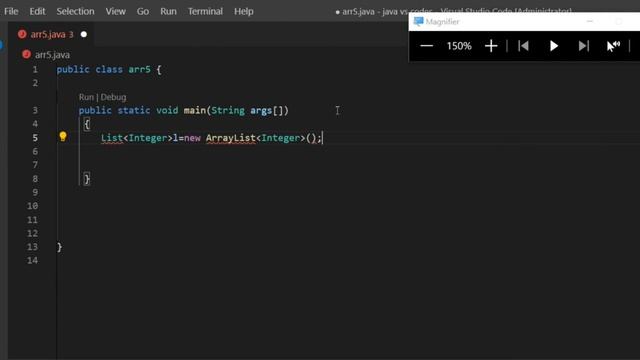Click the Magnifier previous sentence button
The width and height of the screenshot is (640, 360).
point(523,46)
